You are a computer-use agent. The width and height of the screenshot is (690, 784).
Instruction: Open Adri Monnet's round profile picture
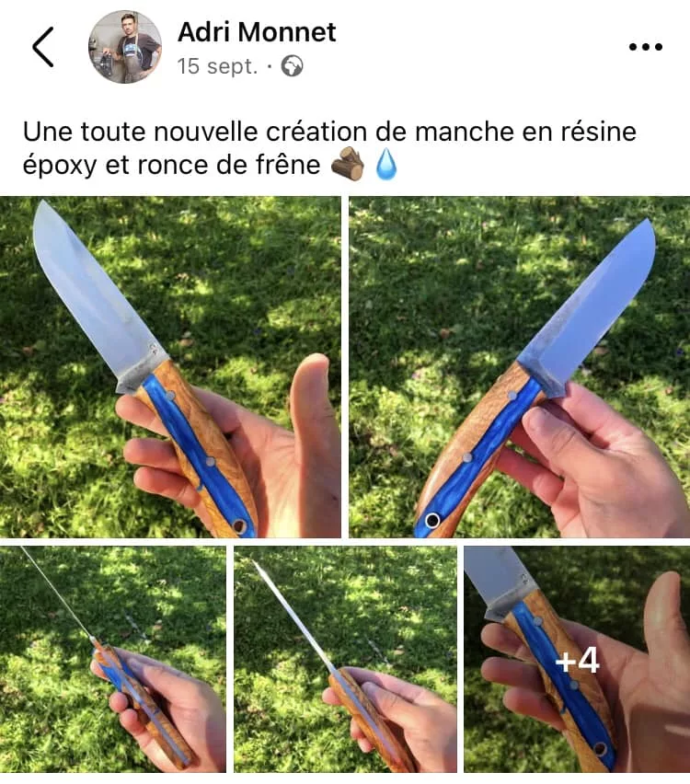coord(125,47)
